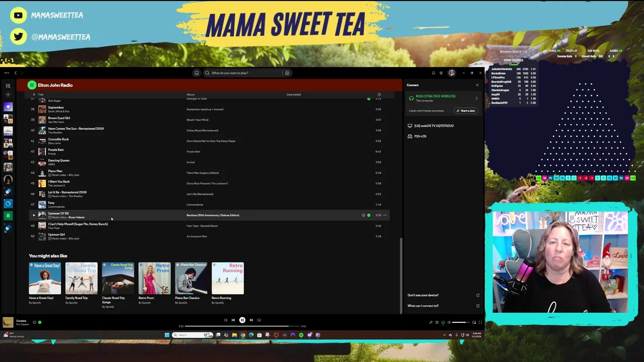Sort tracks by the Title column header
This screenshot has width=644, height=362.
click(41, 95)
